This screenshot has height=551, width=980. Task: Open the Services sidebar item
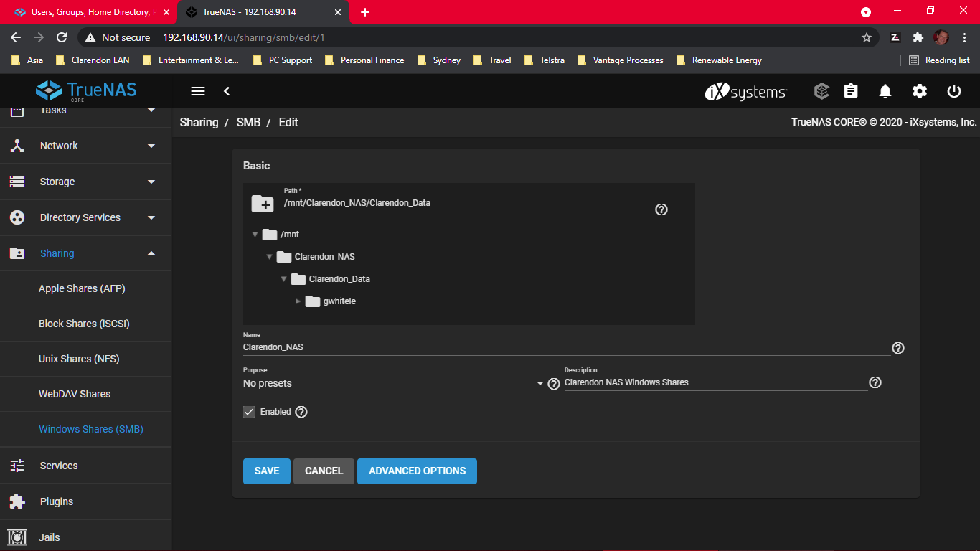[x=86, y=466]
